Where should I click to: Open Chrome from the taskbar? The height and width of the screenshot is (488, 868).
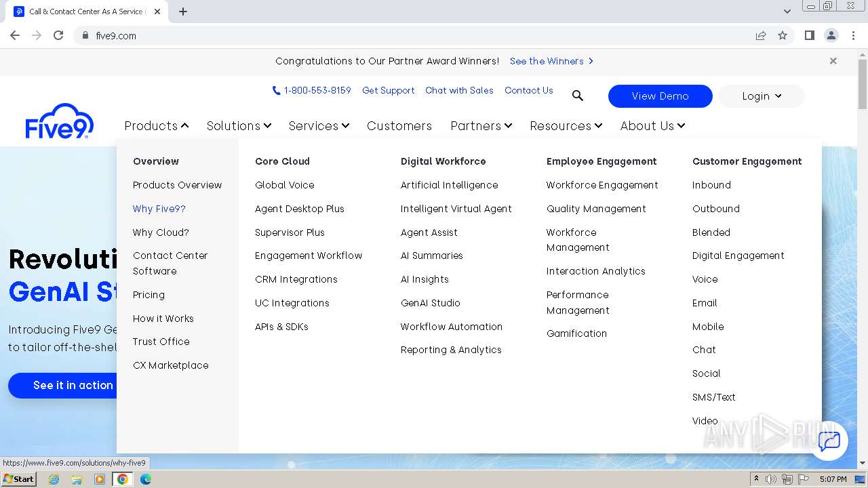point(123,479)
